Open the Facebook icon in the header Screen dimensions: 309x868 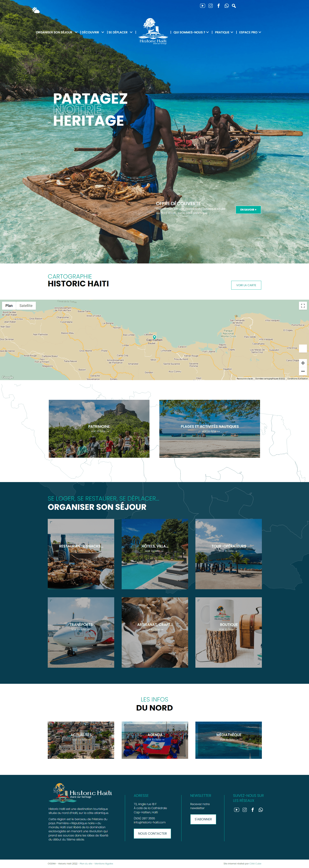[x=219, y=6]
